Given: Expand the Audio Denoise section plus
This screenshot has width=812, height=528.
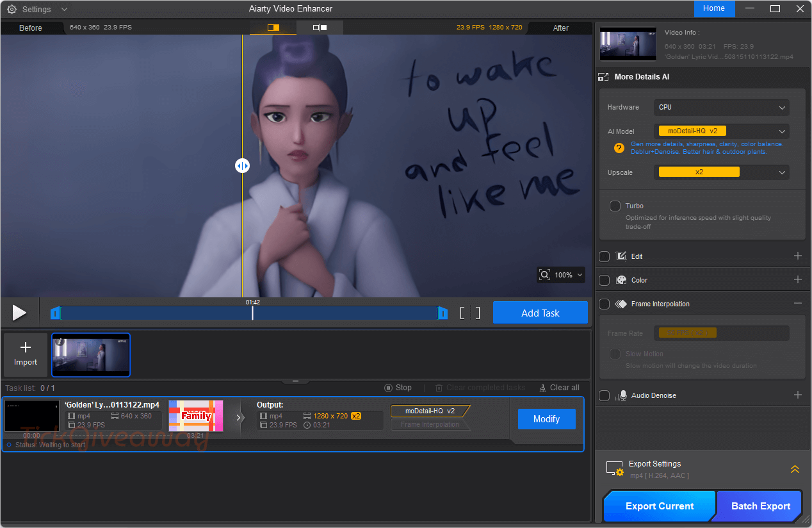Looking at the screenshot, I should click(797, 395).
